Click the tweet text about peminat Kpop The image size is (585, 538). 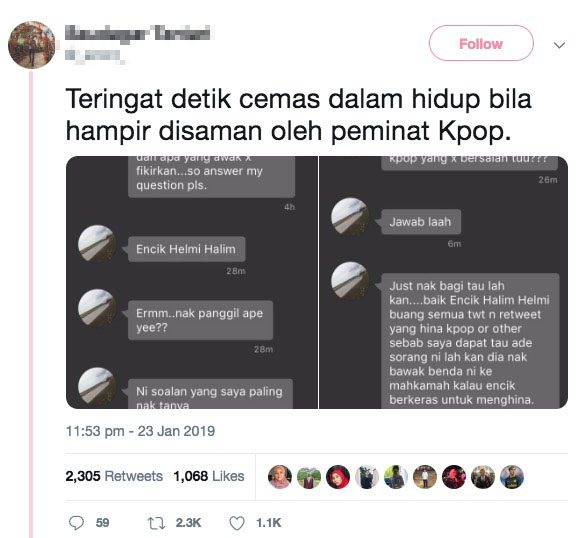pos(298,115)
